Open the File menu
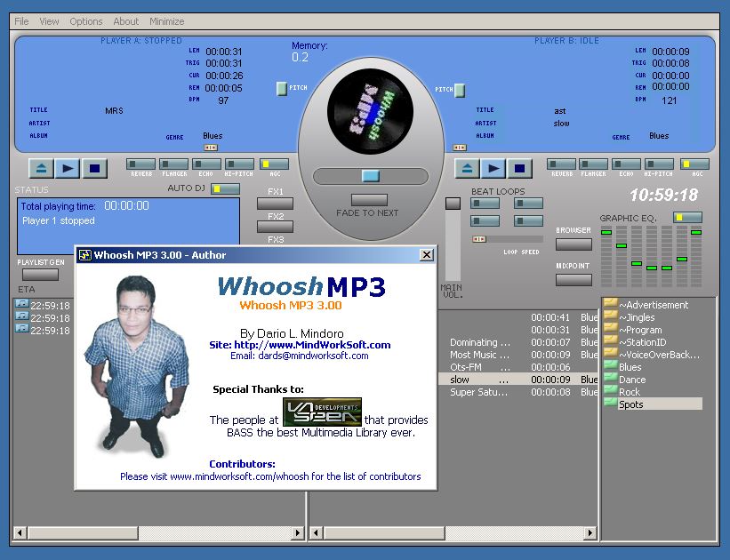Screen dimensions: 730x560 [x=21, y=21]
